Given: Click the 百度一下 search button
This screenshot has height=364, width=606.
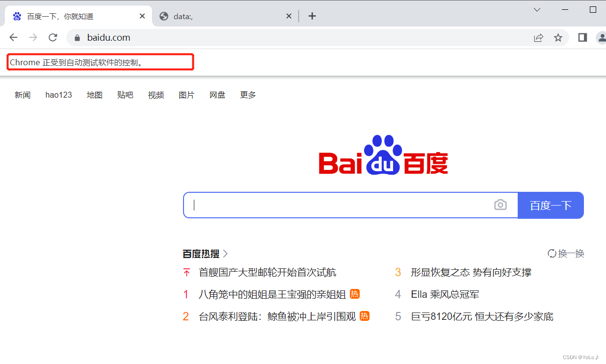Looking at the screenshot, I should click(x=551, y=205).
